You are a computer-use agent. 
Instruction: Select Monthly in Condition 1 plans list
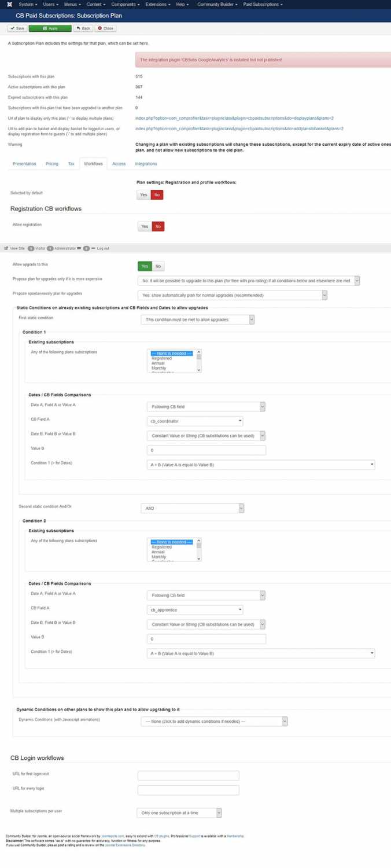point(158,368)
